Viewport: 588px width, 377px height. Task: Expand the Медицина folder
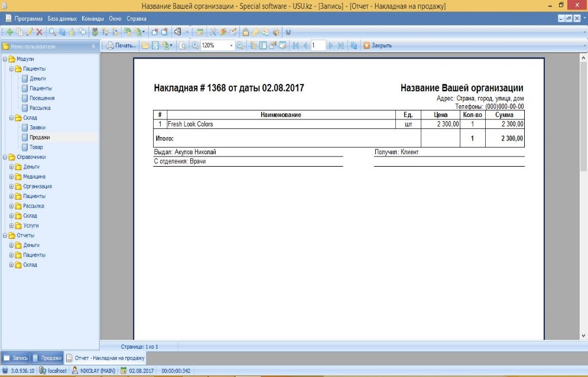[x=11, y=176]
